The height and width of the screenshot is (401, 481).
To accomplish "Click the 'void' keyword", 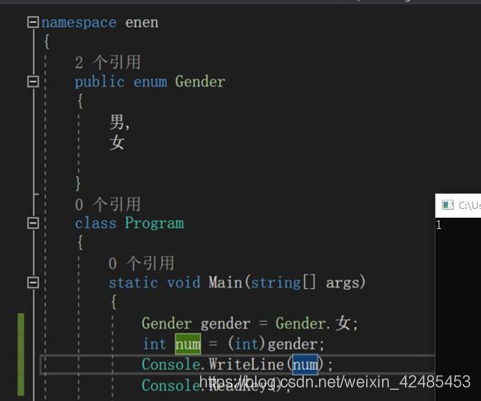I will (x=183, y=283).
